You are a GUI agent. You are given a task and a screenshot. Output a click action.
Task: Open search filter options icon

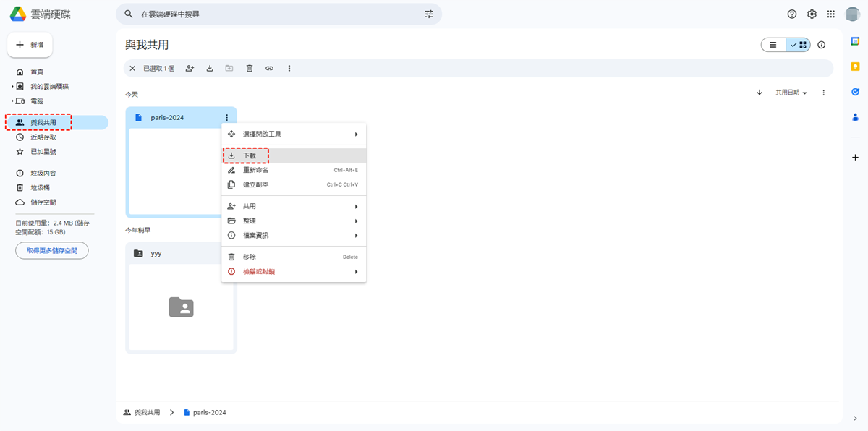pyautogui.click(x=429, y=14)
